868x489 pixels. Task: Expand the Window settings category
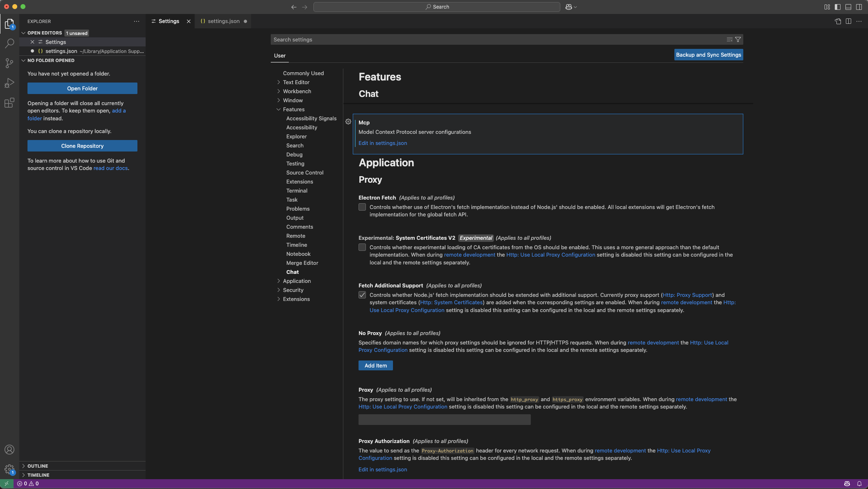[279, 100]
